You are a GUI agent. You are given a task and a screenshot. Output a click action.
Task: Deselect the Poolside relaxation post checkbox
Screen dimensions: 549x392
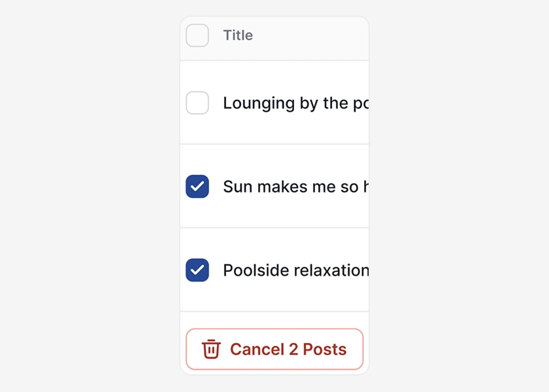pos(197,270)
